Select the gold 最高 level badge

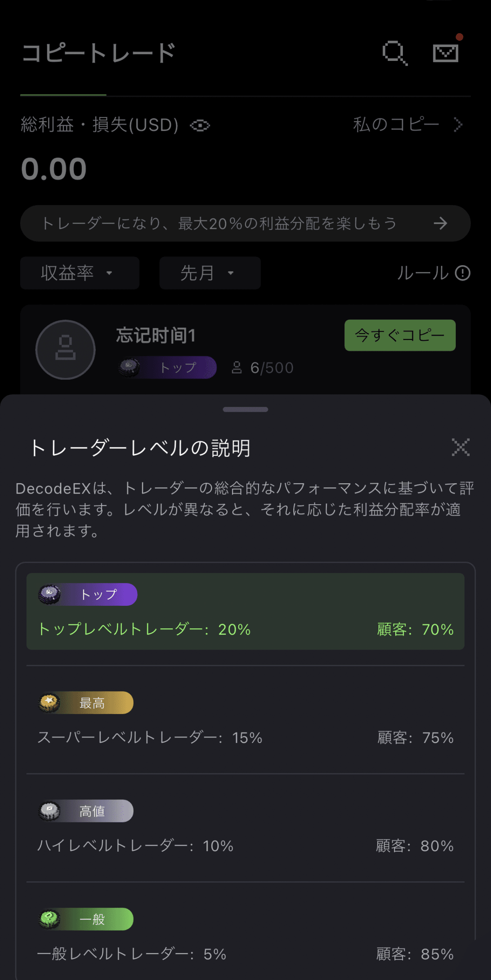point(86,703)
